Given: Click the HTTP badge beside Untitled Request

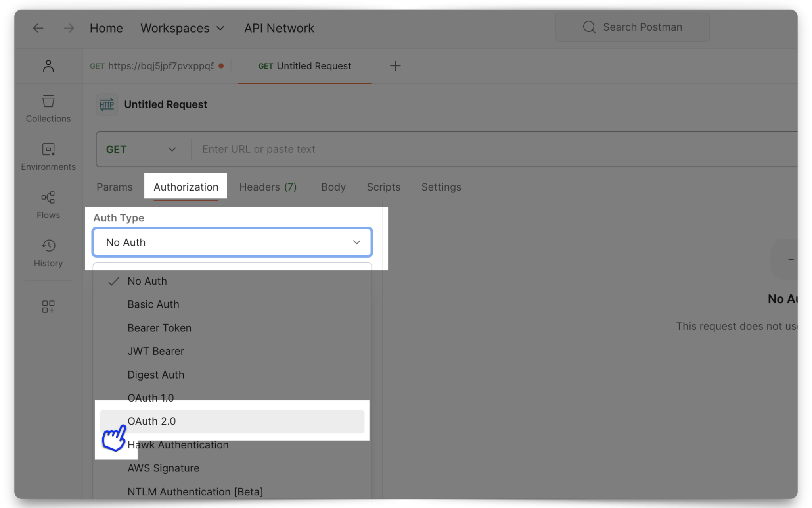Looking at the screenshot, I should click(107, 104).
